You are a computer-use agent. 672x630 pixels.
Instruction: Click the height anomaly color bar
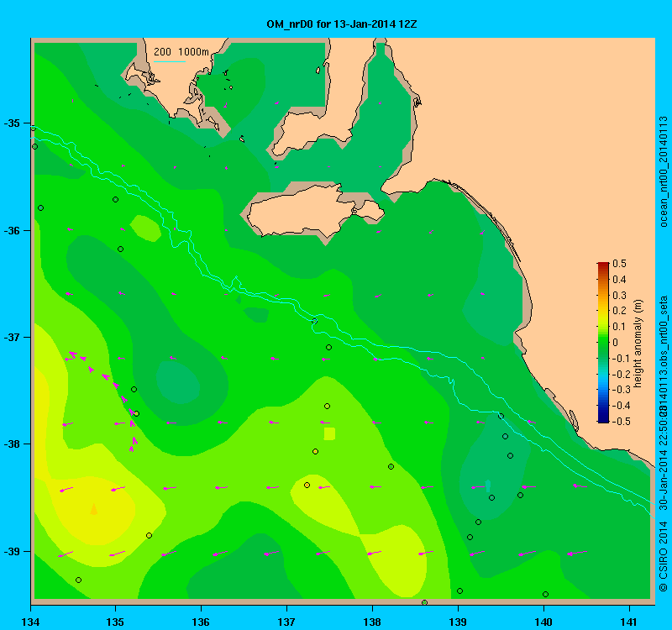coord(603,342)
